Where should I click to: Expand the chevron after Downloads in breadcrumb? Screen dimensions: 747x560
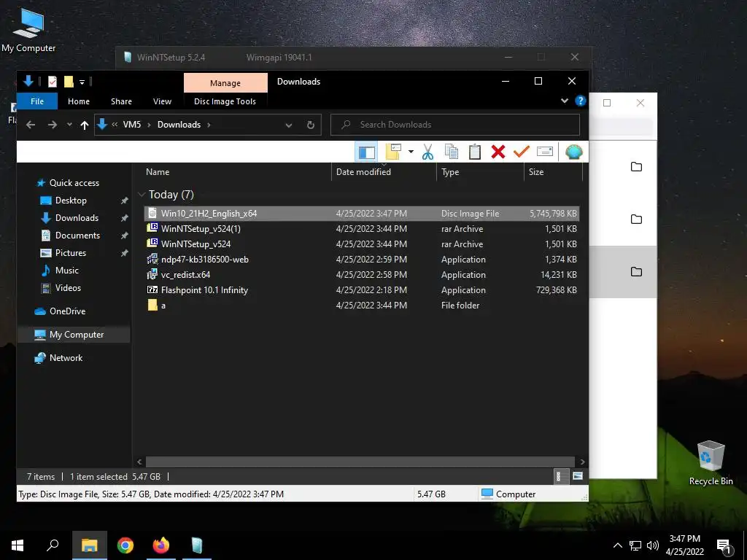click(209, 125)
